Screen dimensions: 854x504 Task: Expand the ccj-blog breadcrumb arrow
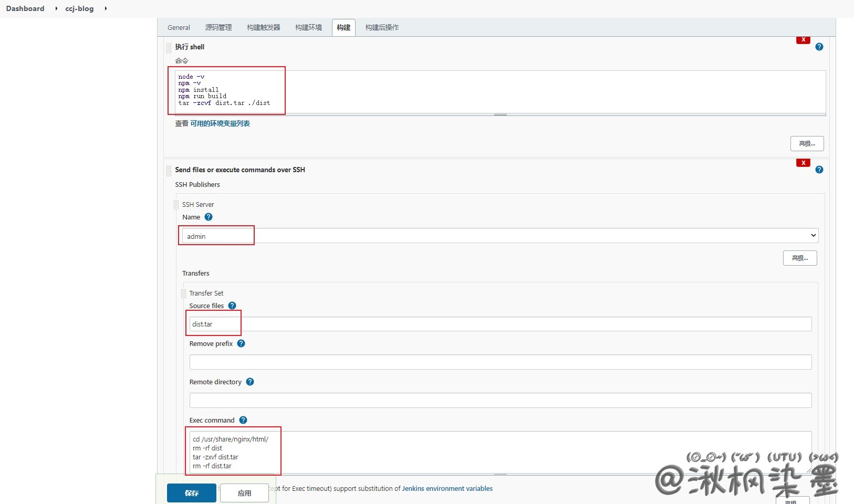tap(106, 8)
